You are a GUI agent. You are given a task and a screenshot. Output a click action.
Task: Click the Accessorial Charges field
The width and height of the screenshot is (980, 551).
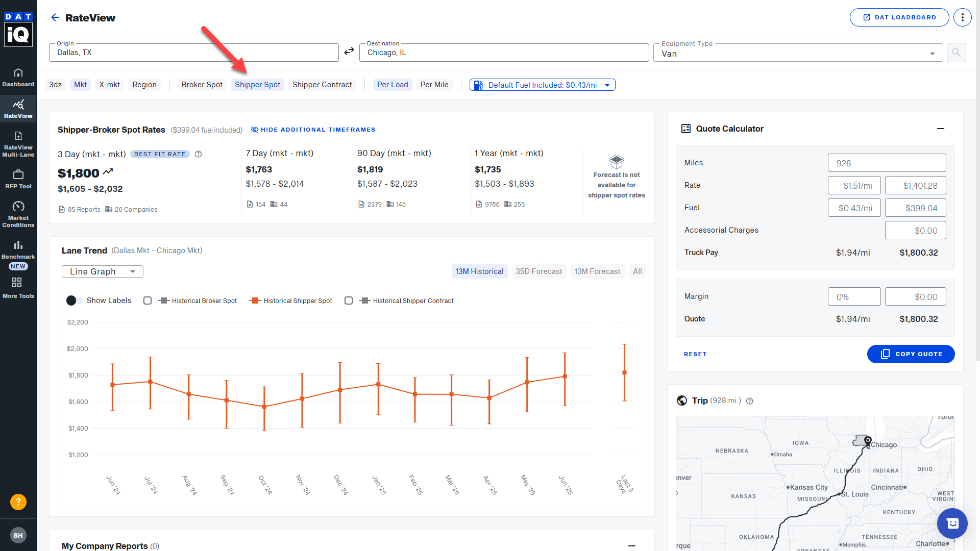coord(915,230)
